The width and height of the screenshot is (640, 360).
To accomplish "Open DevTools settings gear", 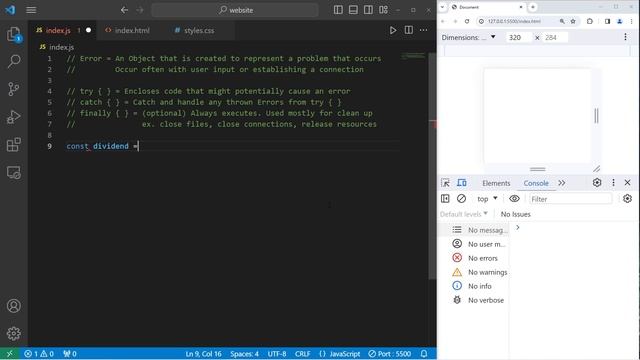I will 597,182.
